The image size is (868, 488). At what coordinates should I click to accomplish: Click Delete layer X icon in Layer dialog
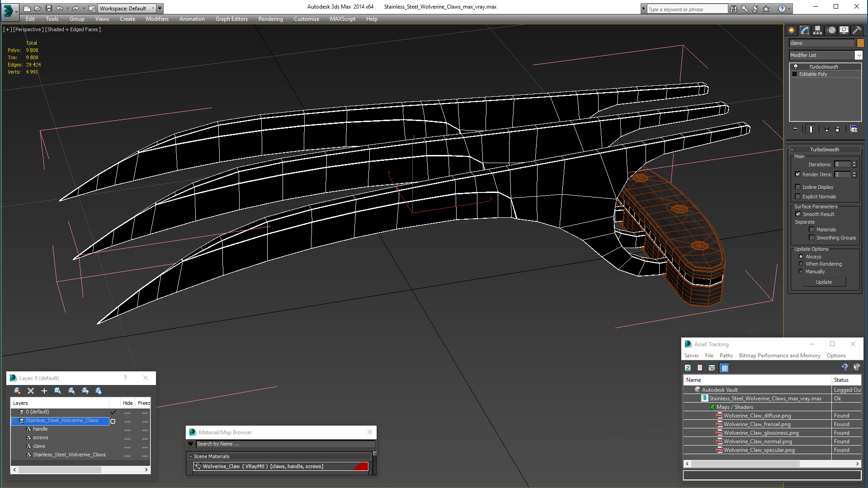31,391
